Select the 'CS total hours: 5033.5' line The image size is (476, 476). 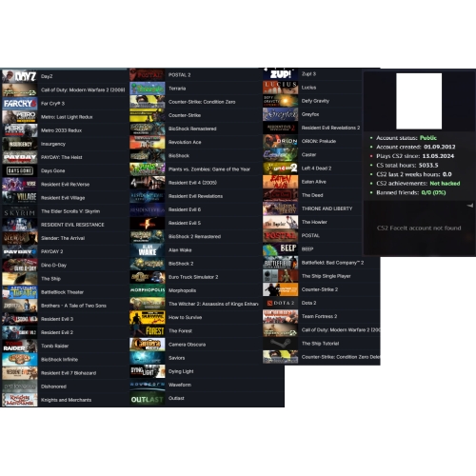tap(407, 166)
